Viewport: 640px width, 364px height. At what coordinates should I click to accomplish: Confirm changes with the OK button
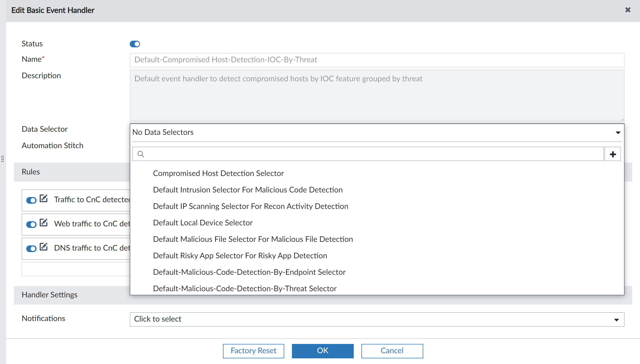[x=323, y=351]
